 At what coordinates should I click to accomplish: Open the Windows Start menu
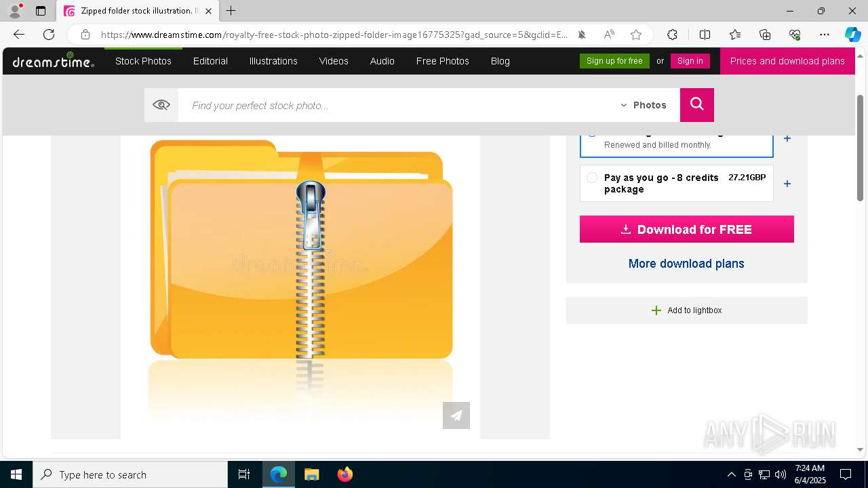pos(16,474)
